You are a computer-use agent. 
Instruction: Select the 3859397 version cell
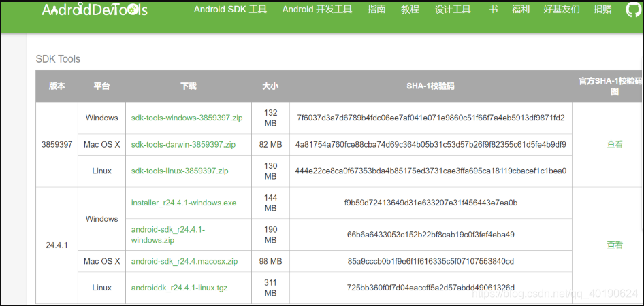click(x=57, y=145)
